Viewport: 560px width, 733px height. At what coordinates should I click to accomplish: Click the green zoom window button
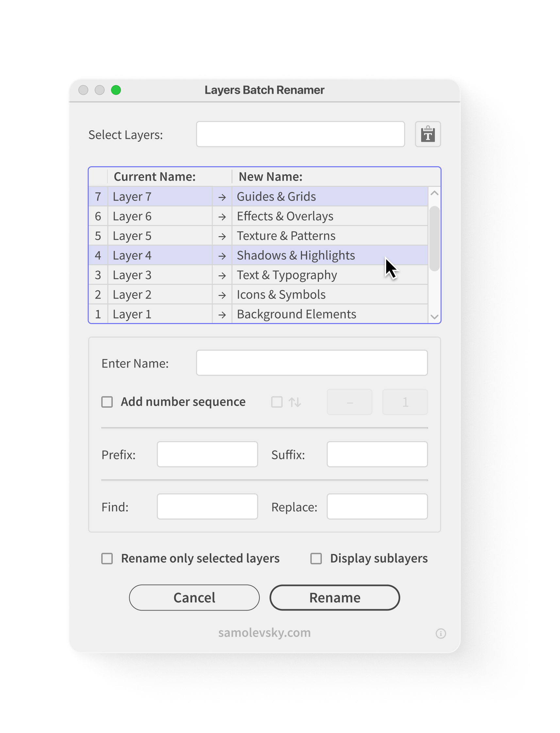(x=116, y=90)
